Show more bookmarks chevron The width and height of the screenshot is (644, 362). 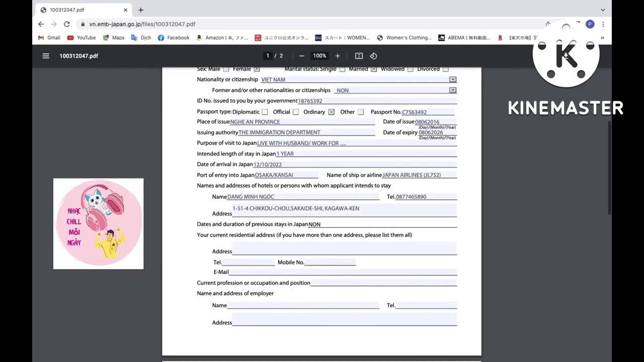coord(602,38)
